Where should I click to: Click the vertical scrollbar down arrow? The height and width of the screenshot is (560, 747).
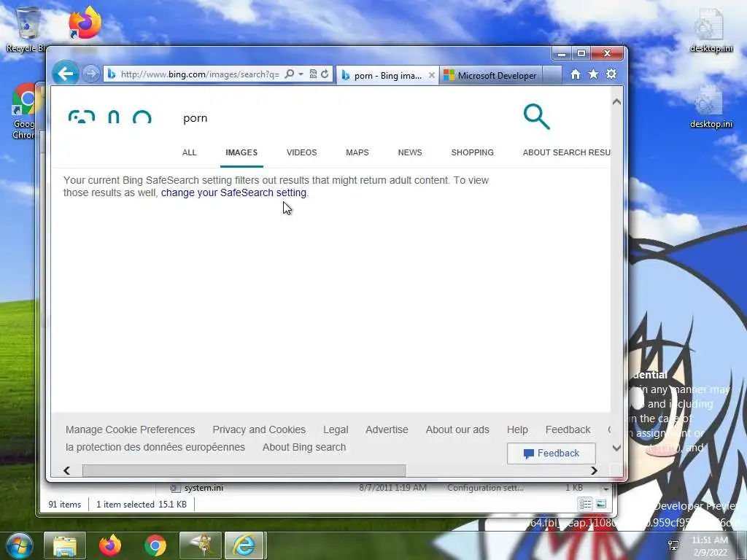click(616, 448)
